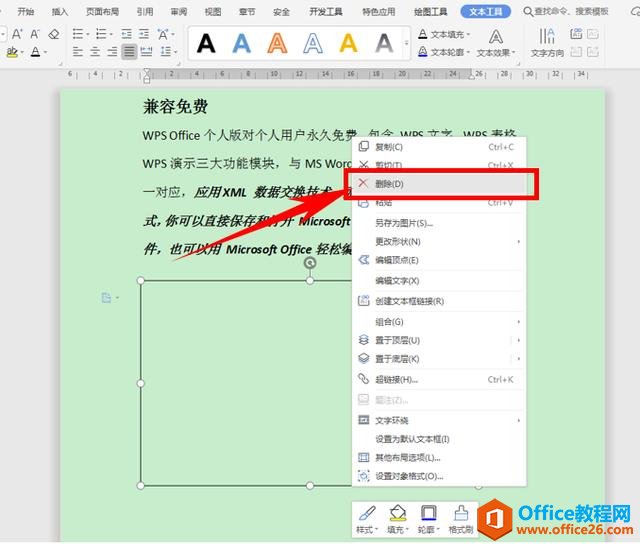
Task: Choose 设置对象格式(O) from the context menu
Action: tap(439, 476)
